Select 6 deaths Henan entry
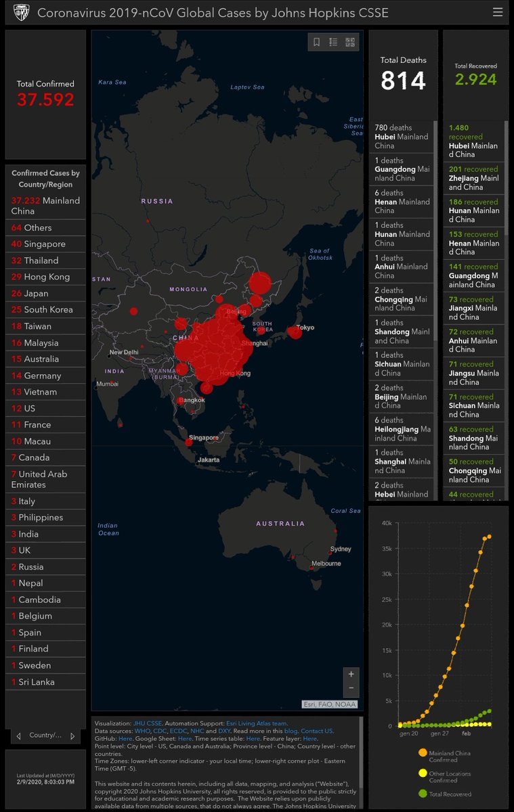 [x=402, y=202]
